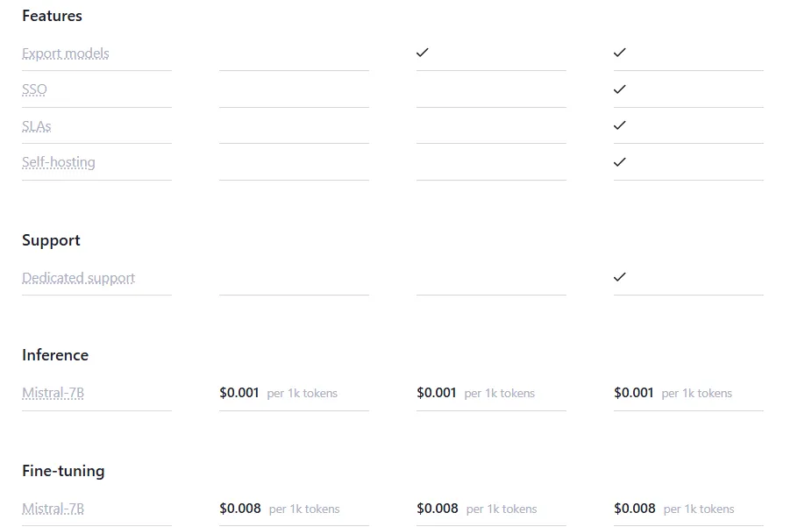Click Mistral-7B under Fine-tuning

pyautogui.click(x=53, y=509)
